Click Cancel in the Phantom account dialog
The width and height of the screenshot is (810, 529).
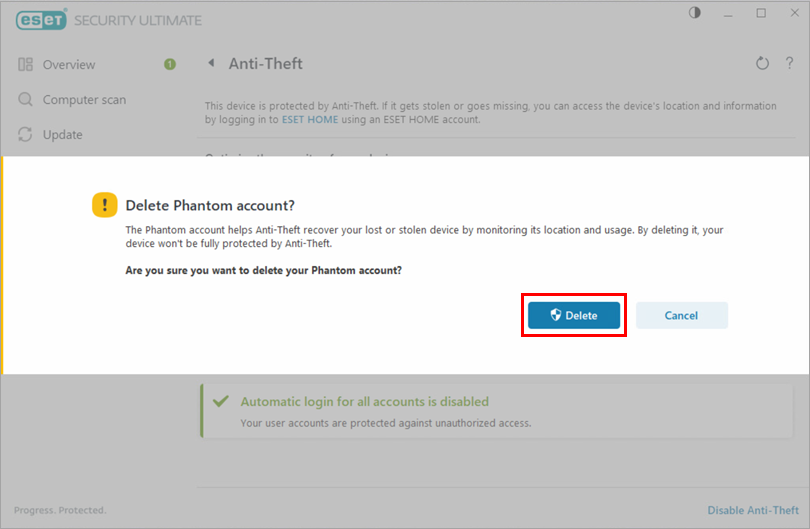(681, 315)
